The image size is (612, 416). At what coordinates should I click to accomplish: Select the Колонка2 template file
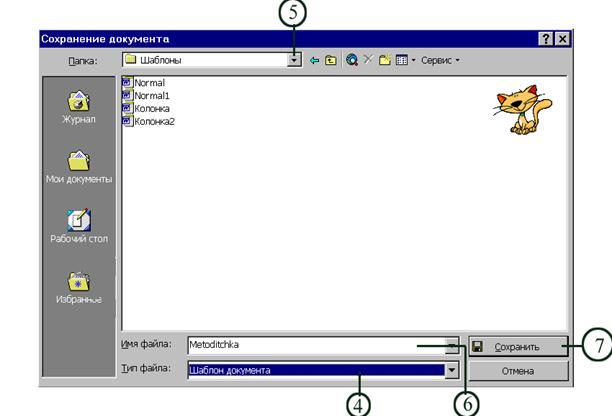(x=148, y=121)
